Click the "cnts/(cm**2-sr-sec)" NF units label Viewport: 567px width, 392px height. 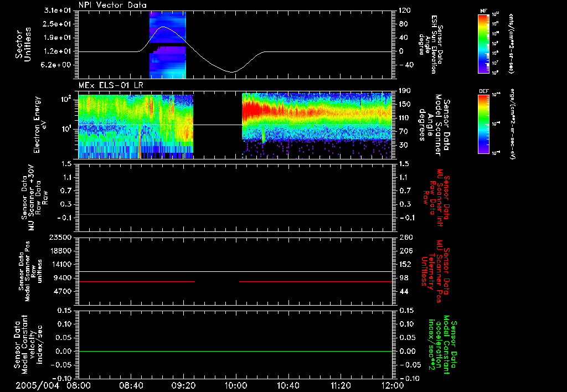[511, 43]
